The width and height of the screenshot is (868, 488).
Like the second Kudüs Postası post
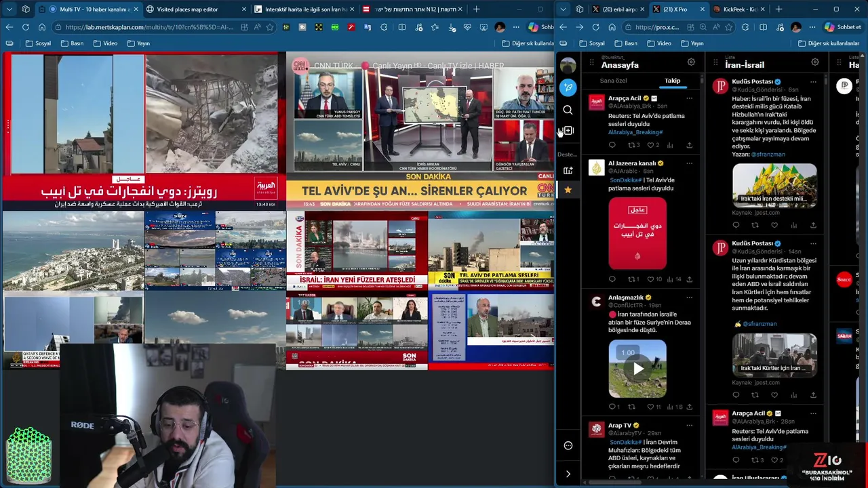click(774, 394)
